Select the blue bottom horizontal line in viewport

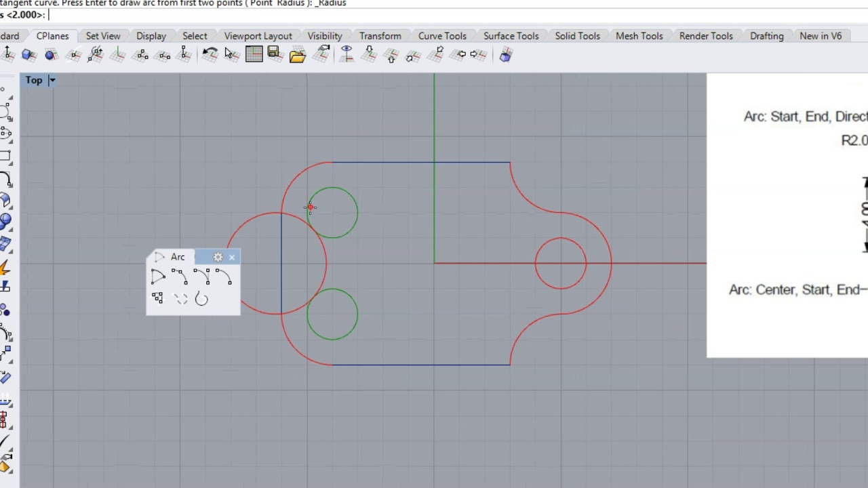(420, 365)
